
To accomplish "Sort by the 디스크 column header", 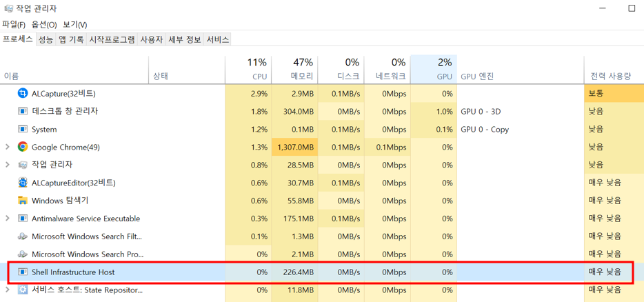I will pyautogui.click(x=341, y=70).
